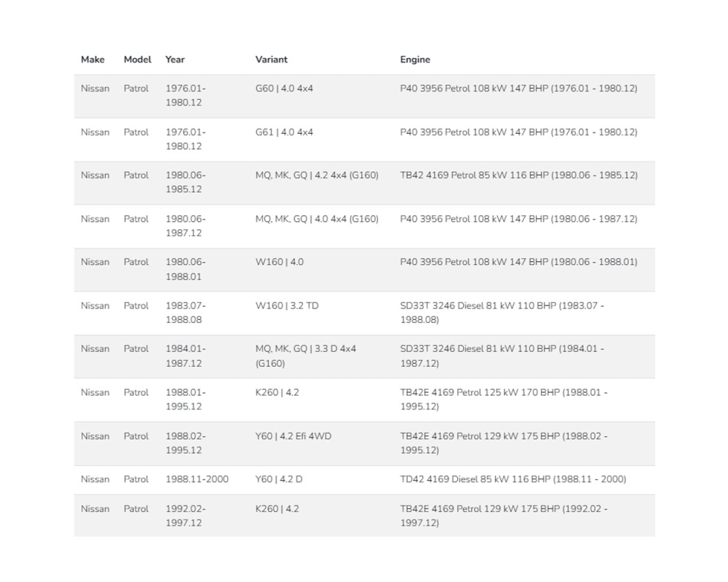Click the MQ, MK, GQ | 3.3 D 4x4 variant
728x582 pixels.
(x=306, y=356)
